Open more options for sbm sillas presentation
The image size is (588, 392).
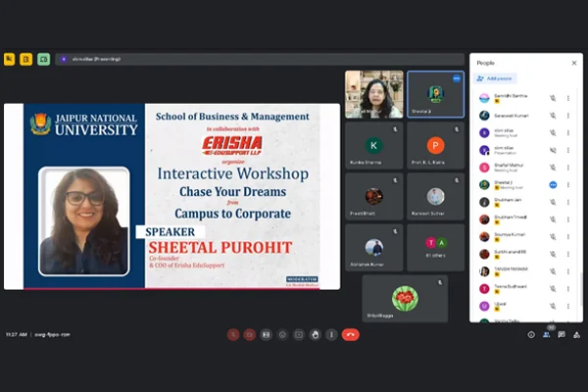point(568,150)
